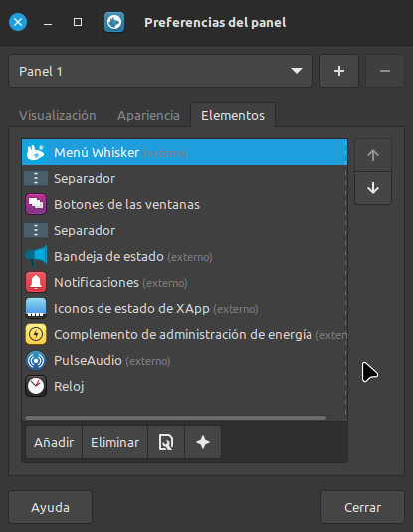Select the Bandeja de estado megaphone icon

tap(36, 256)
